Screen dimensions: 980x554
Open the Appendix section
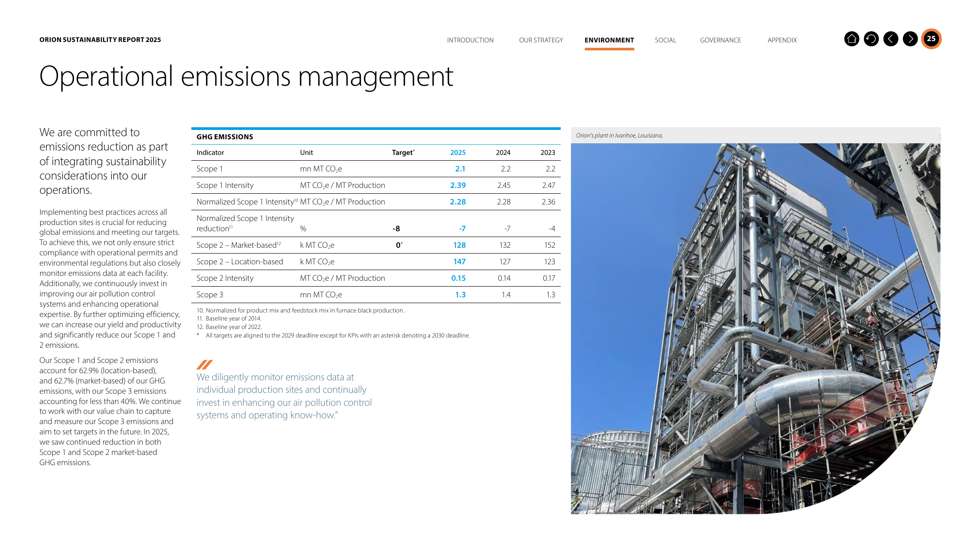[x=782, y=40]
